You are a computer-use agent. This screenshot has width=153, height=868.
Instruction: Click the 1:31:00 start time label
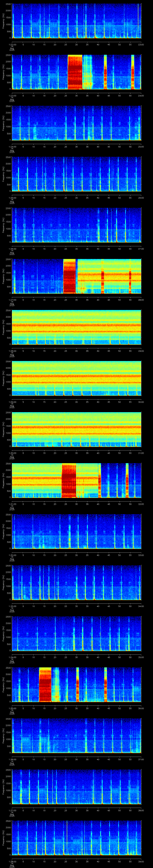(12, 504)
